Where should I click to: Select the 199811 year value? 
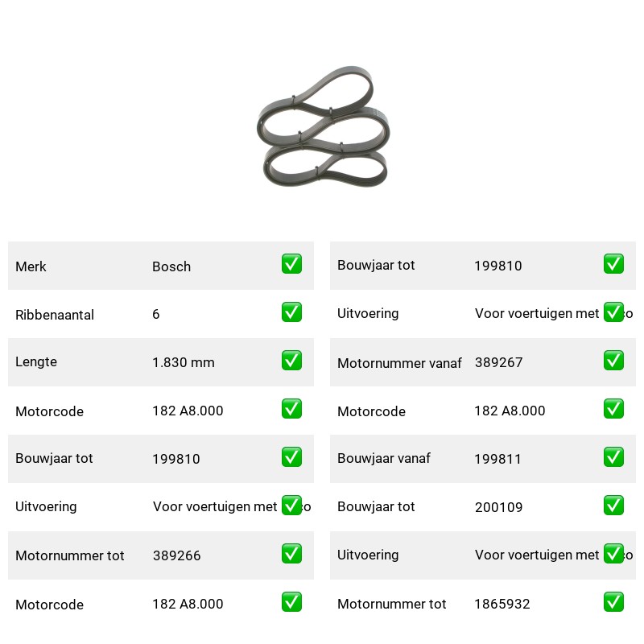[x=497, y=459]
